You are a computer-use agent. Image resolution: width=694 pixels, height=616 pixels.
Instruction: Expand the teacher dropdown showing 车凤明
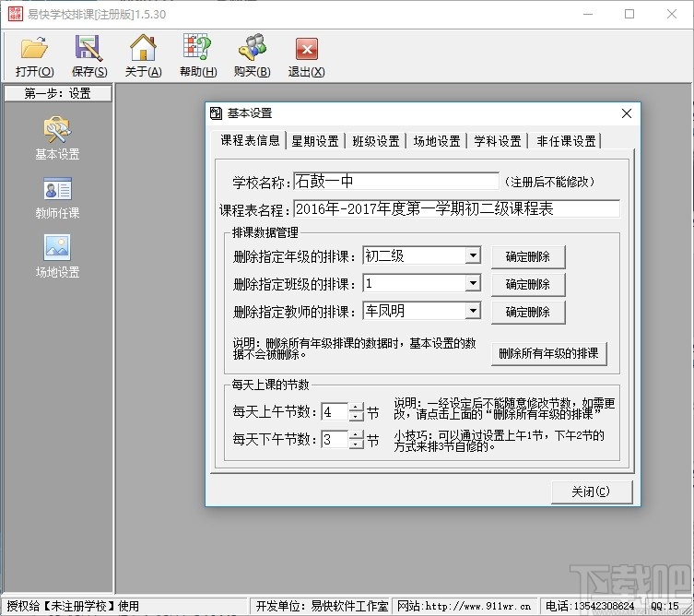473,311
